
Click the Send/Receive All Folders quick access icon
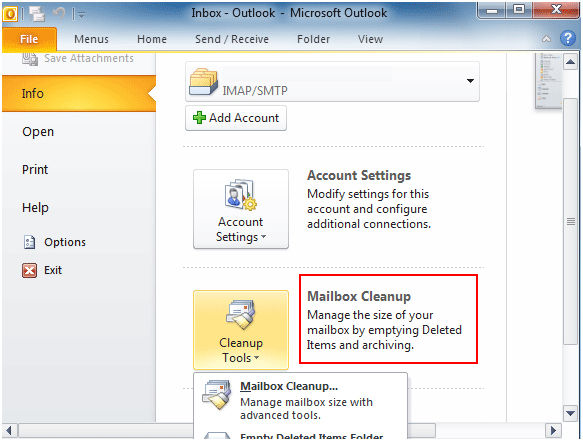(37, 14)
